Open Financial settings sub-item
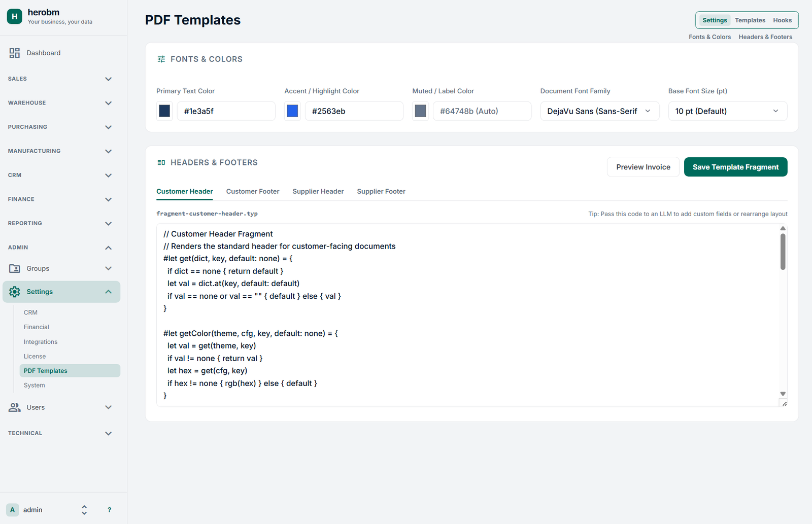 (x=70, y=327)
